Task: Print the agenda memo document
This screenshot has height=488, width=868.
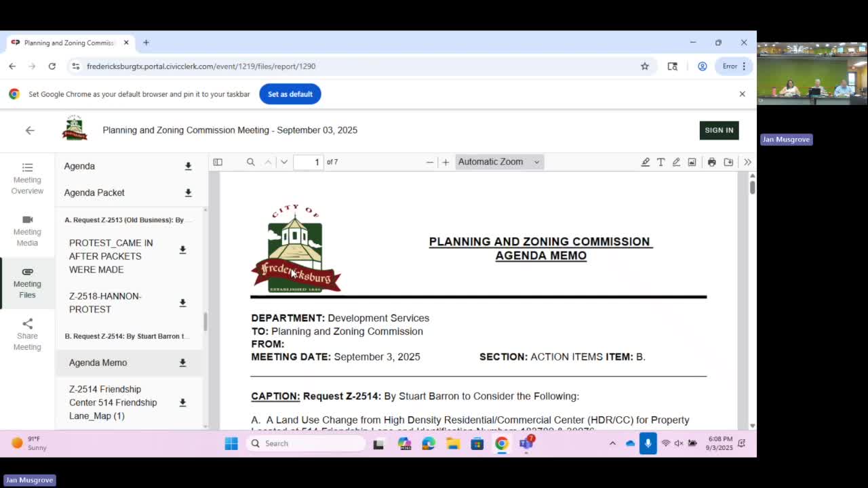Action: pos(711,161)
